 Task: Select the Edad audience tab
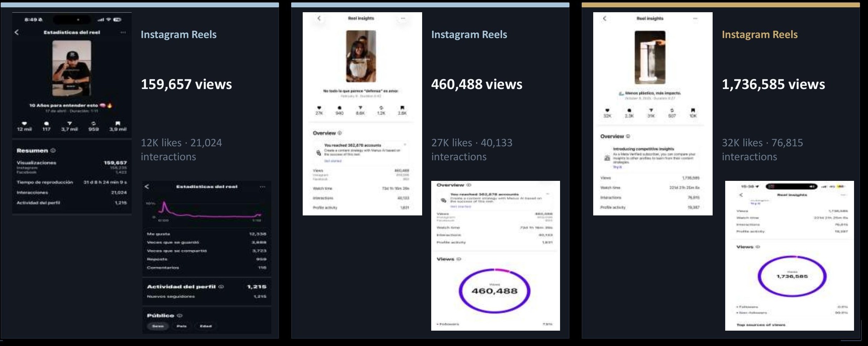pyautogui.click(x=206, y=326)
